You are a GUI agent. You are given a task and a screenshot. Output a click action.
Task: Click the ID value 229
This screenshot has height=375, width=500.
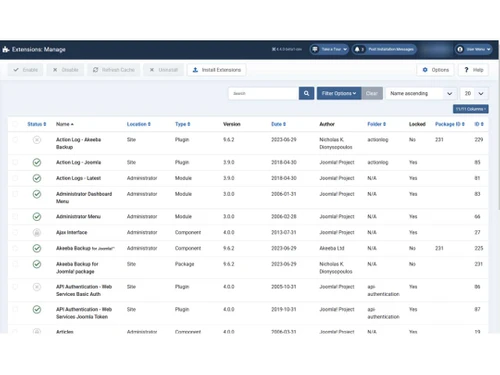click(x=479, y=140)
